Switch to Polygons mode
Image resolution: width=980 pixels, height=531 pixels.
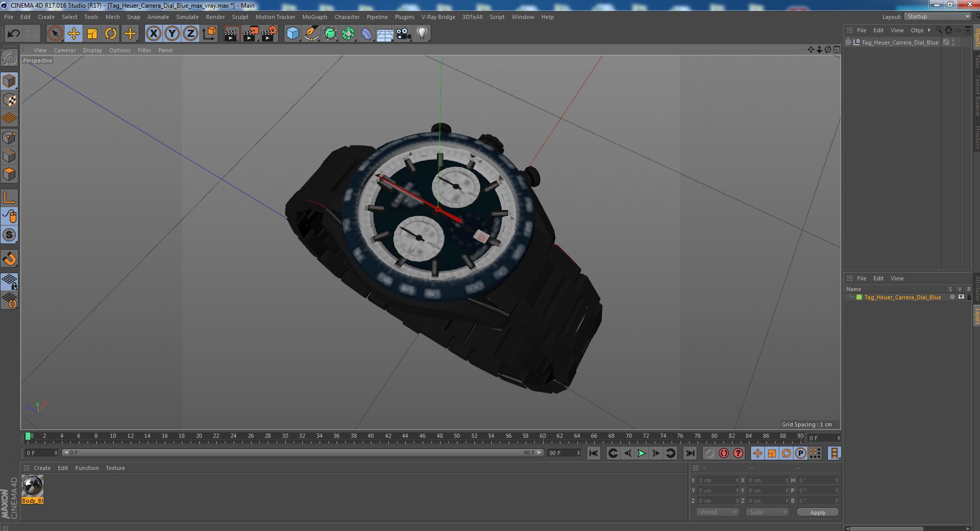(9, 174)
